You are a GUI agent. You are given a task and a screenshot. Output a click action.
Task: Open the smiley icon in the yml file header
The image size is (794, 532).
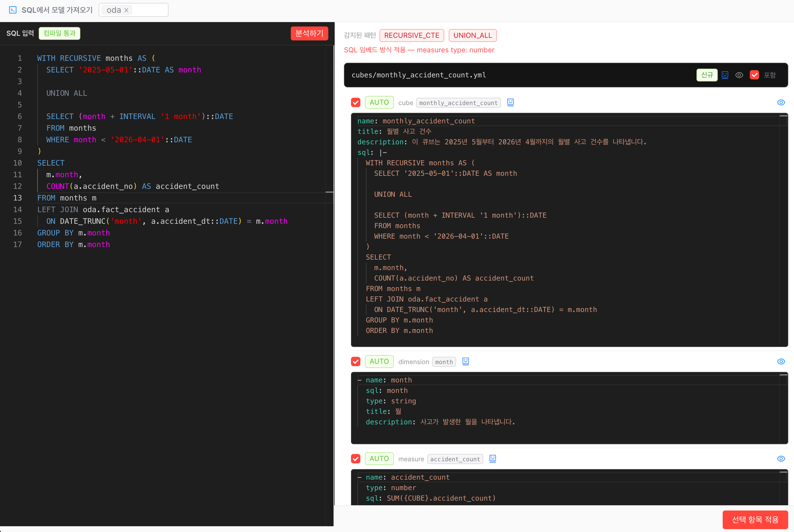(725, 75)
